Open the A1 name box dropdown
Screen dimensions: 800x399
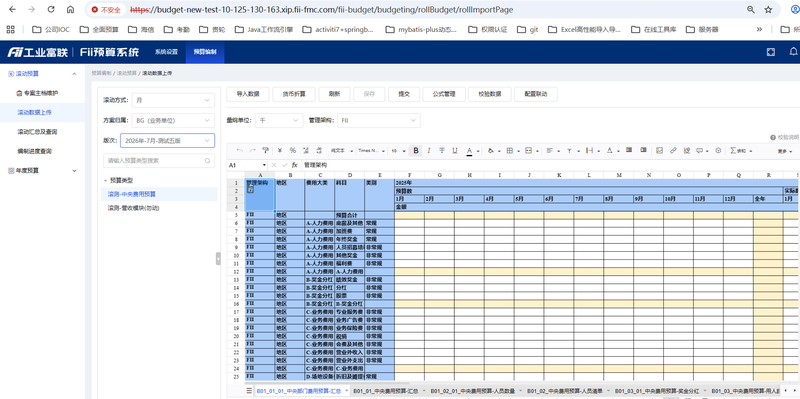click(264, 165)
